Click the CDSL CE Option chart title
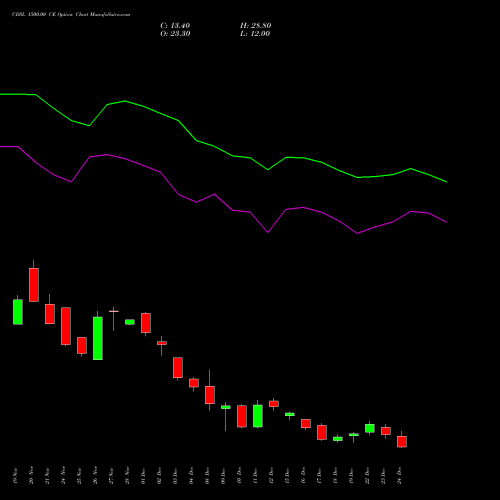The height and width of the screenshot is (500, 500). [71, 15]
